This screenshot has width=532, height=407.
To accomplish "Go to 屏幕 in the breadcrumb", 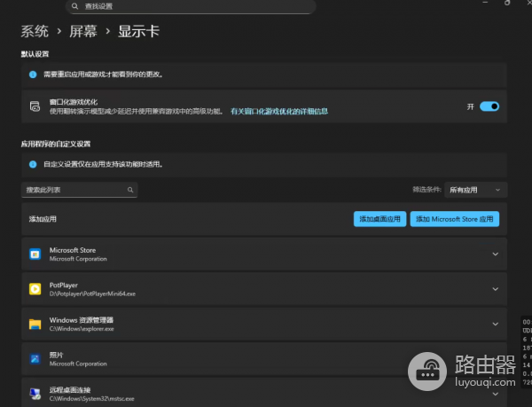I will point(83,32).
